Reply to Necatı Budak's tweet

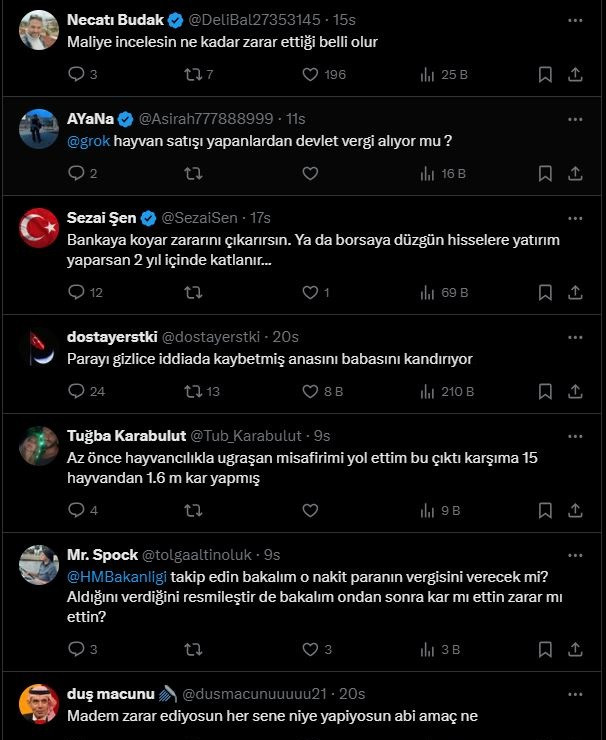click(77, 74)
